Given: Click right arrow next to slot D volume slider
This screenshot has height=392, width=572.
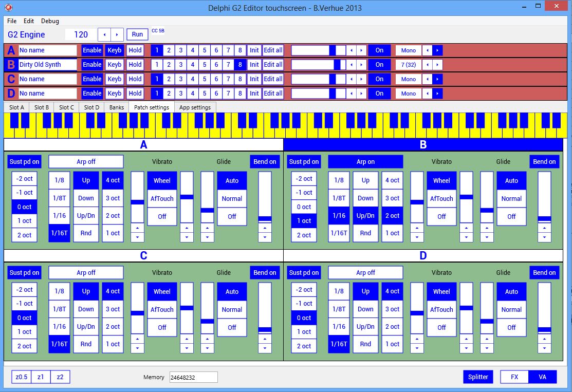Looking at the screenshot, I should [362, 94].
